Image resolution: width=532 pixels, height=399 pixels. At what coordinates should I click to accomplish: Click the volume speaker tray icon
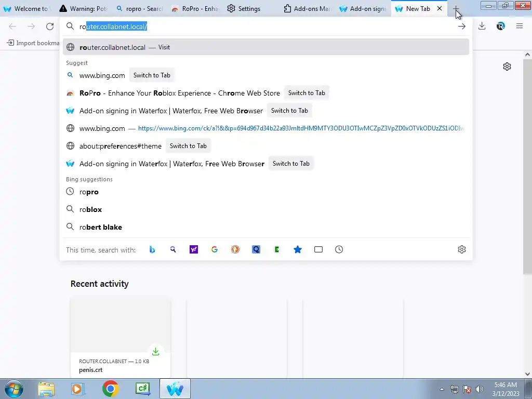pyautogui.click(x=479, y=389)
